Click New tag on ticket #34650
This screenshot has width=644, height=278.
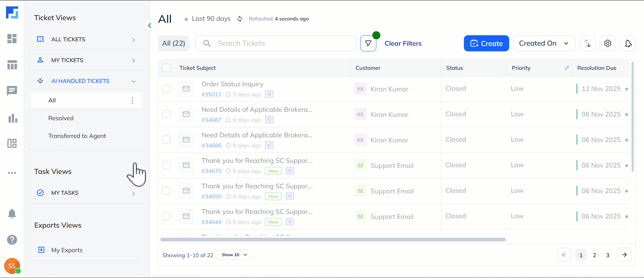point(273,196)
